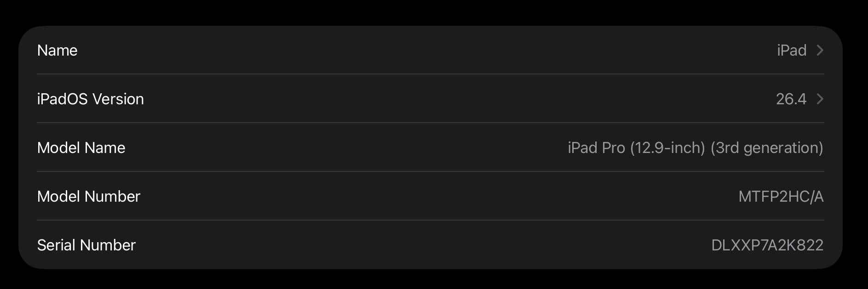Click the iPad name value
This screenshot has width=868, height=289.
791,50
